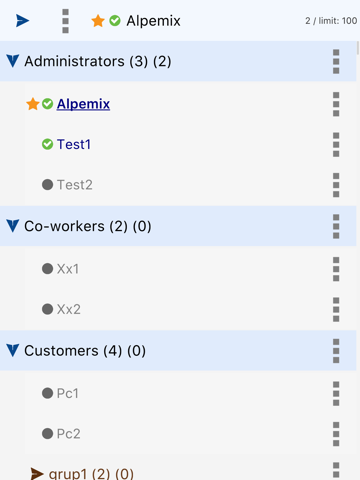The image size is (360, 480).
Task: Click the blue arrow icon in header
Action: [x=22, y=21]
